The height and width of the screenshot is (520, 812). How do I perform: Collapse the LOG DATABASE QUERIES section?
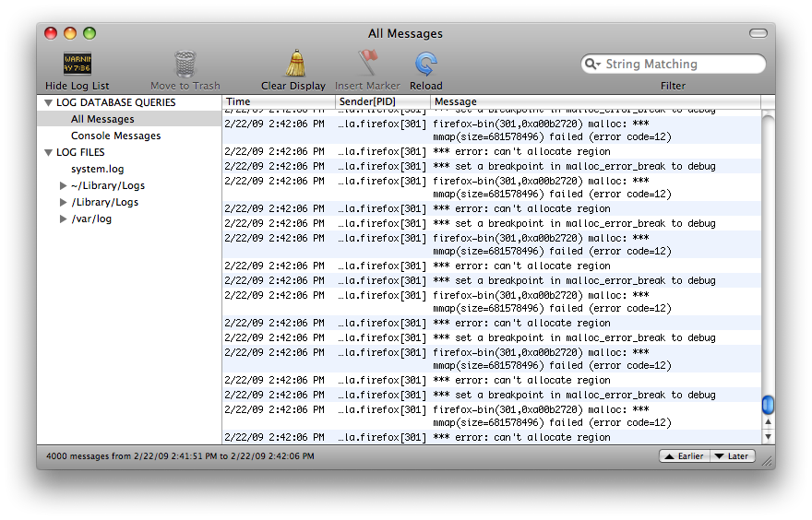[49, 103]
